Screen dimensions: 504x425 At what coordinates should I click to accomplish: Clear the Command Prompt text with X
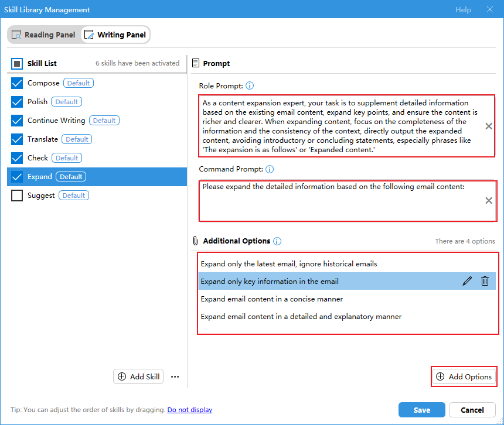[489, 201]
